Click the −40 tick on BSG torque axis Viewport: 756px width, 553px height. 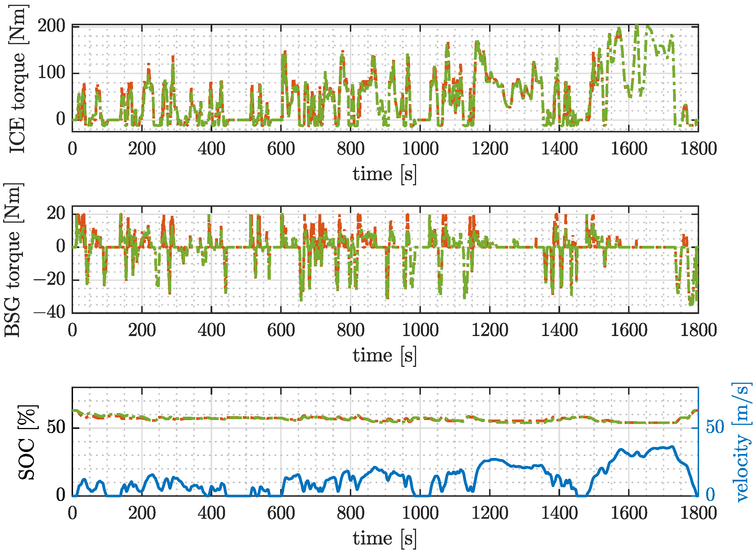click(49, 312)
